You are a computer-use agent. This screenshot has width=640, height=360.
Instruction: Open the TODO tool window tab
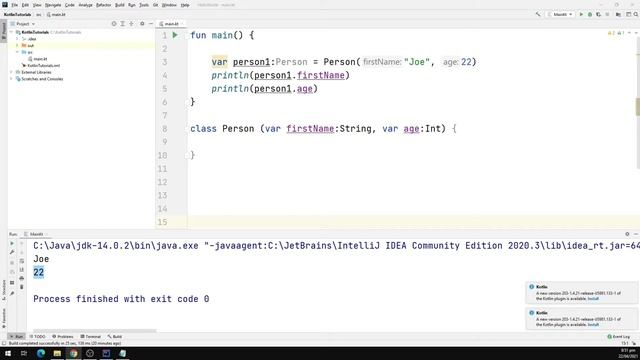click(x=37, y=336)
